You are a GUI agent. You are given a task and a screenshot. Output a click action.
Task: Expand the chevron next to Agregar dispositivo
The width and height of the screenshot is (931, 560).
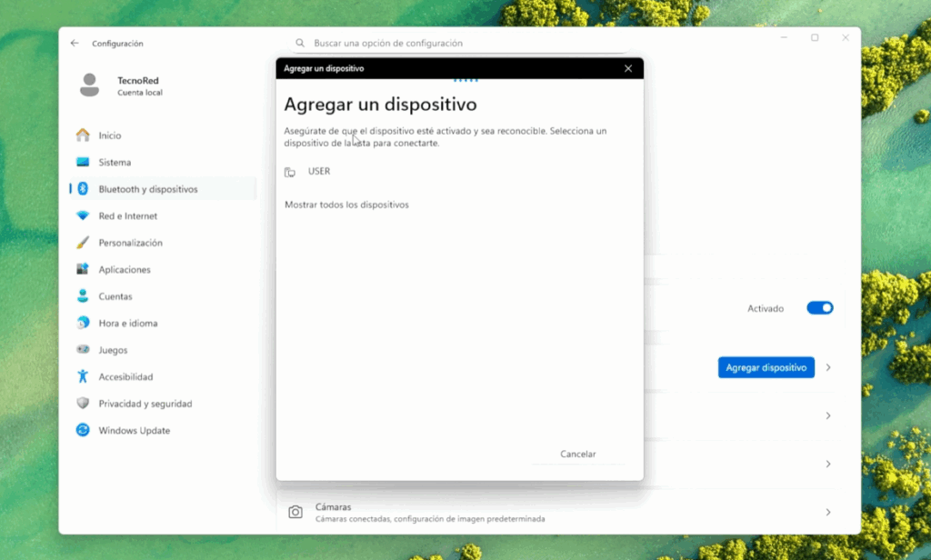827,368
